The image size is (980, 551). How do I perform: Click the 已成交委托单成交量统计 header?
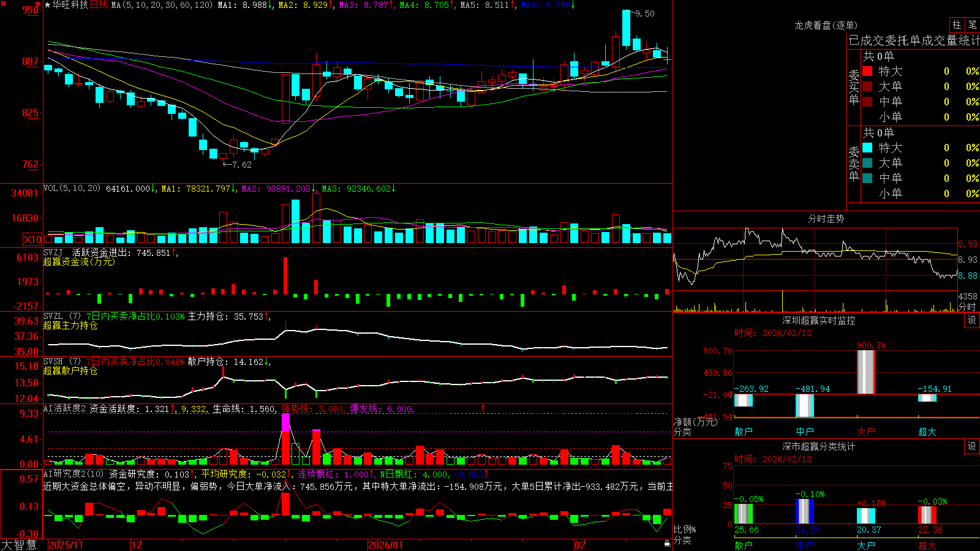coord(914,40)
